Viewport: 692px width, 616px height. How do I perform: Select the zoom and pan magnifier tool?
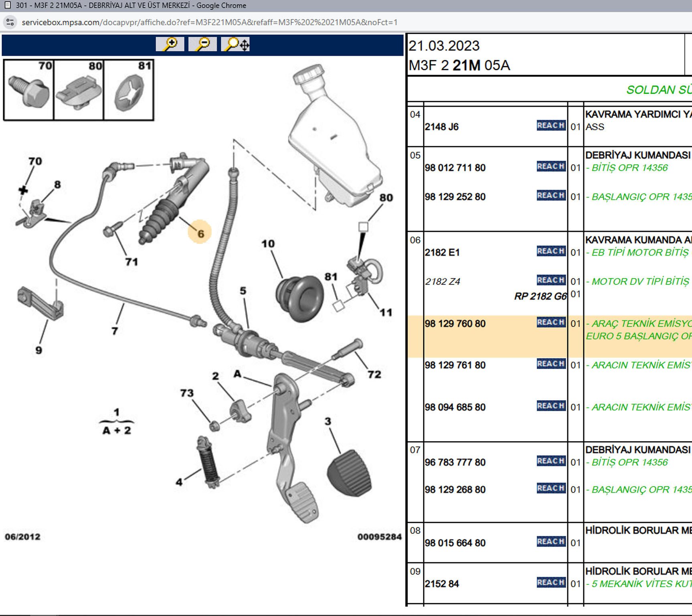(235, 44)
